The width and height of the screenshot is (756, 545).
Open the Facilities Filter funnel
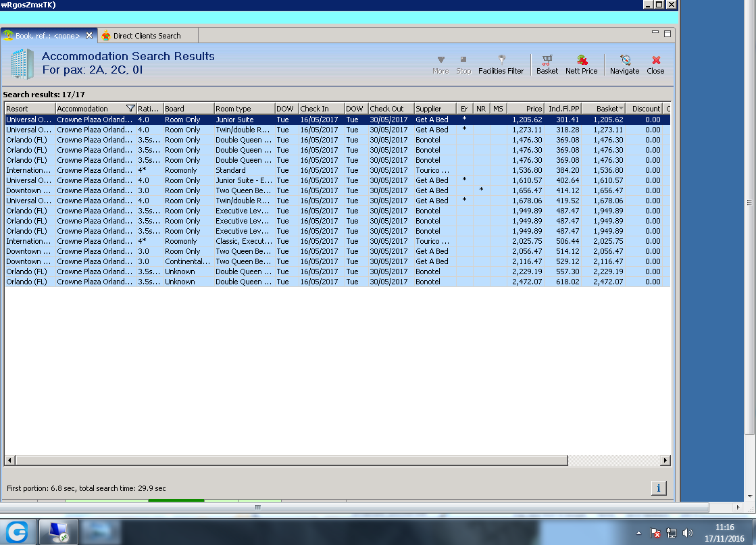[501, 65]
